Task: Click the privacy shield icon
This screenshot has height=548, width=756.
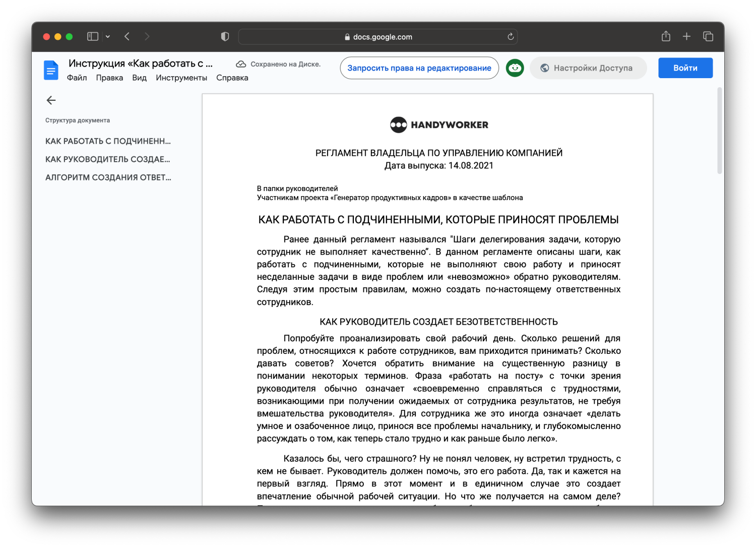Action: 225,36
